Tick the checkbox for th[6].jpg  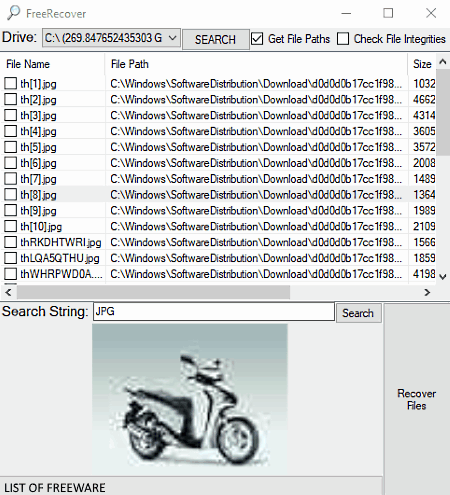coord(10,163)
